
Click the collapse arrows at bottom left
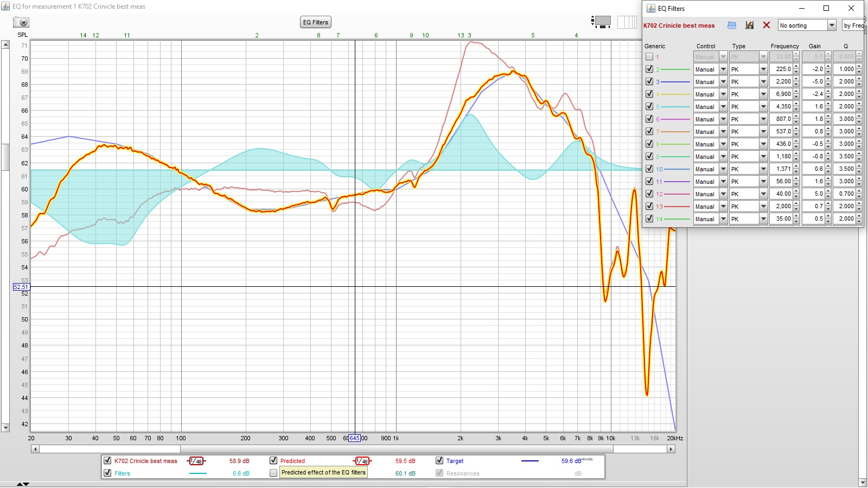pyautogui.click(x=23, y=484)
